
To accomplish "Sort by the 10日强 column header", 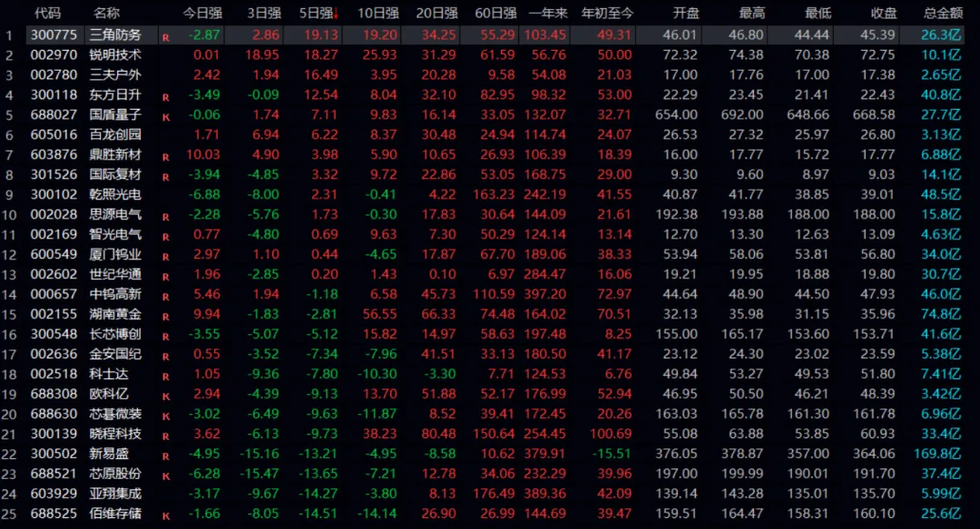I will click(x=378, y=13).
